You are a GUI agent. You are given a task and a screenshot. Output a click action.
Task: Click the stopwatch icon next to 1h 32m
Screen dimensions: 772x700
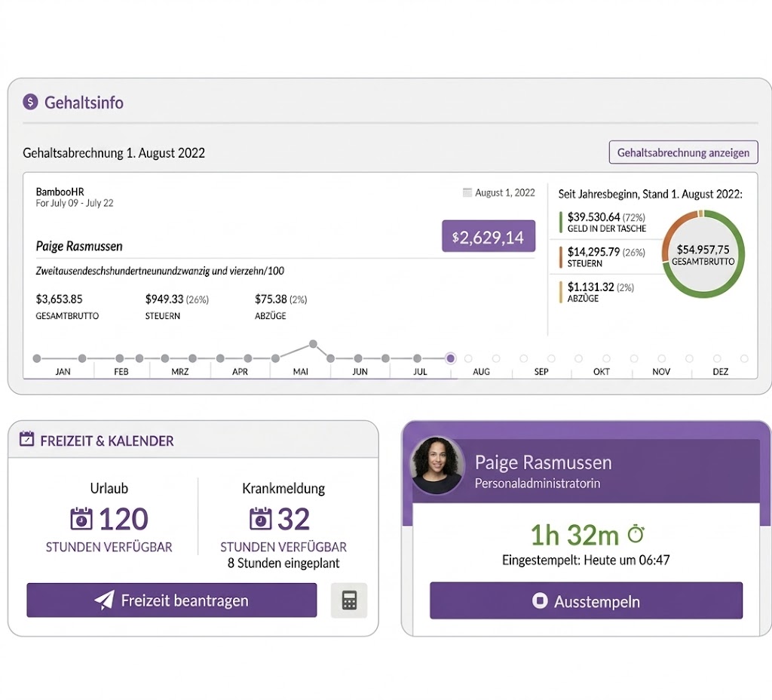(636, 534)
